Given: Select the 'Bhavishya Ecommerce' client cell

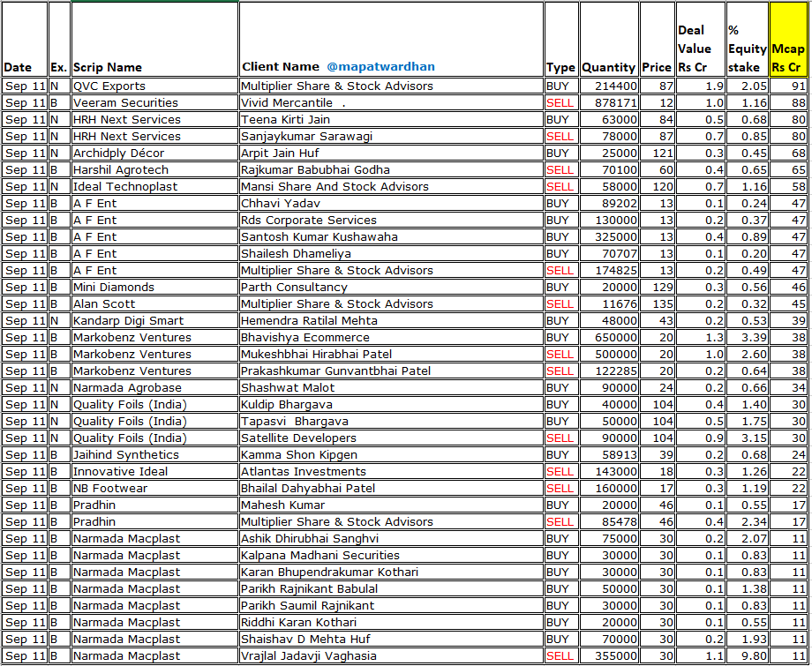Looking at the screenshot, I should click(x=391, y=337).
